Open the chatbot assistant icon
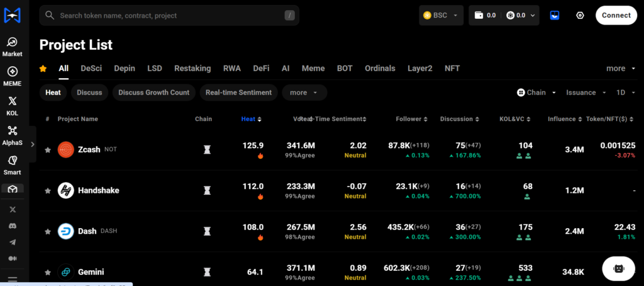Image resolution: width=644 pixels, height=286 pixels. point(618,268)
